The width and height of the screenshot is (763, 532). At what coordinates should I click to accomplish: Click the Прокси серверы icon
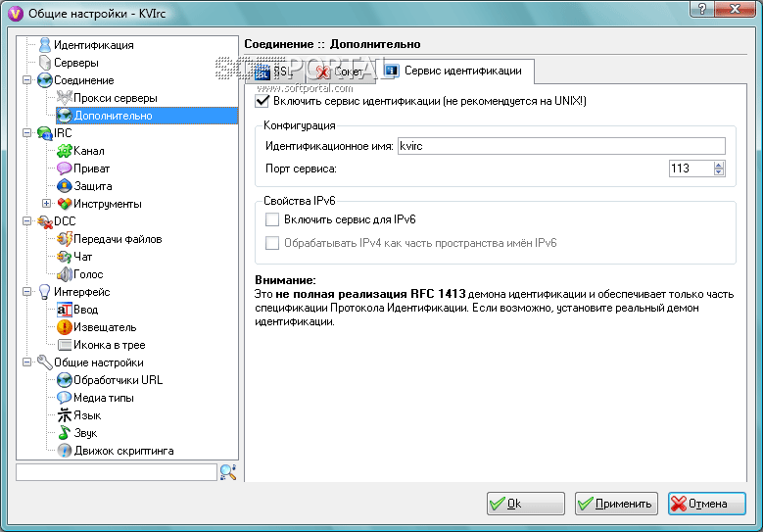[65, 98]
